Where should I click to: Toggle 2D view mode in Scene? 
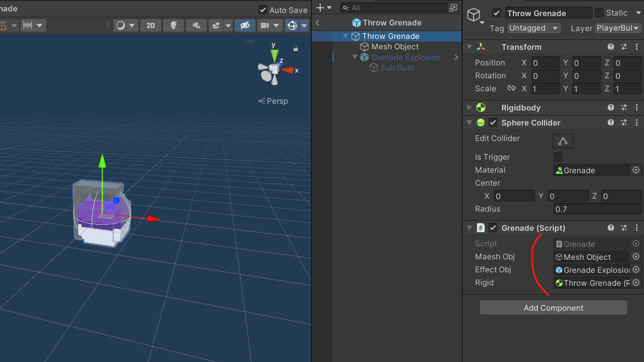(150, 25)
